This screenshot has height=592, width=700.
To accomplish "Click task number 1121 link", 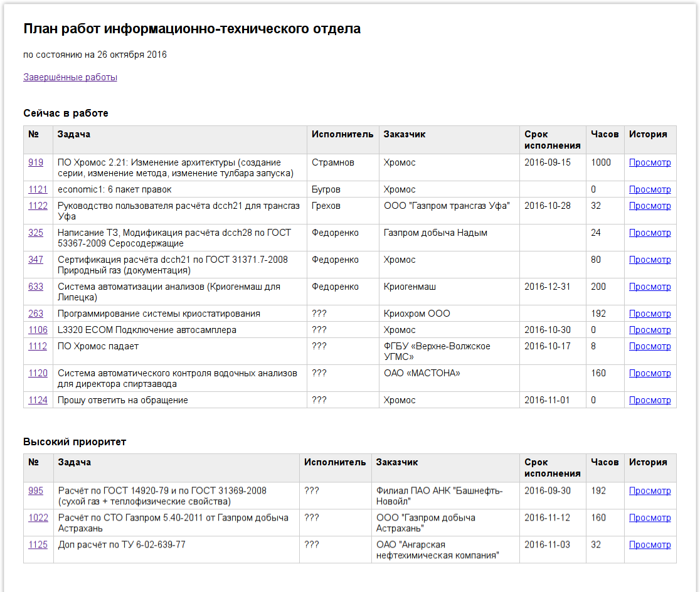I will [38, 189].
